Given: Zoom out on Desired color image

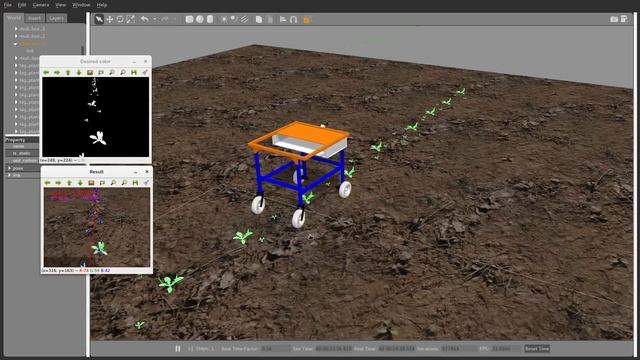Looking at the screenshot, I should (123, 72).
